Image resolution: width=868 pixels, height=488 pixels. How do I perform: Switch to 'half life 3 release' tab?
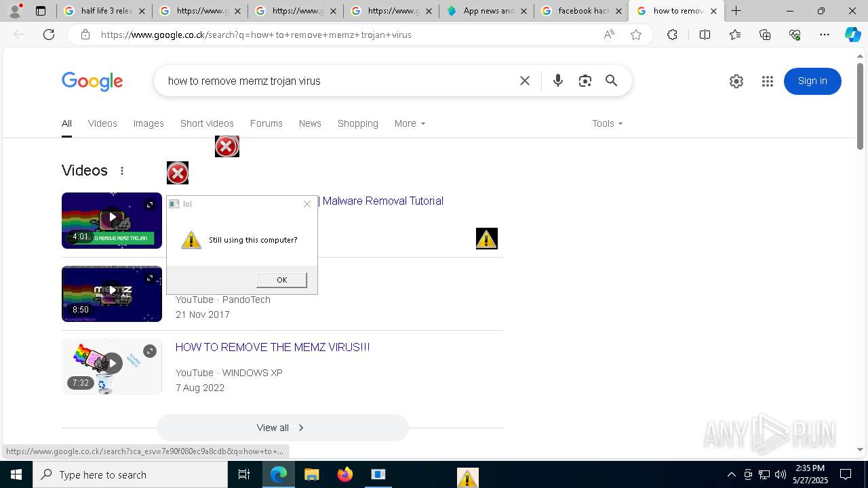tap(106, 11)
